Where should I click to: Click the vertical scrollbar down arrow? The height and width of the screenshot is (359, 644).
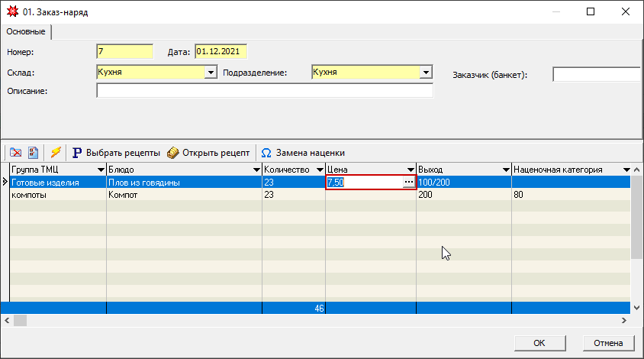[637, 307]
